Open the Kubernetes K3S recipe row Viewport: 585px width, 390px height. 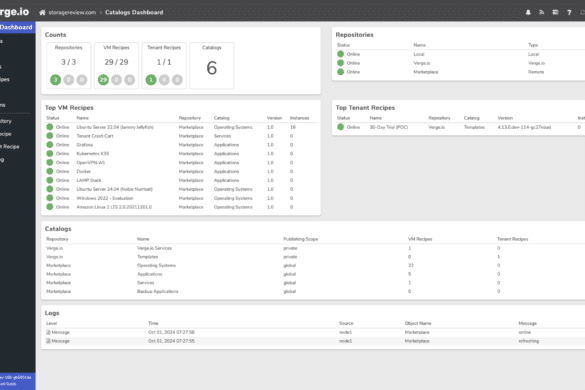click(181, 154)
